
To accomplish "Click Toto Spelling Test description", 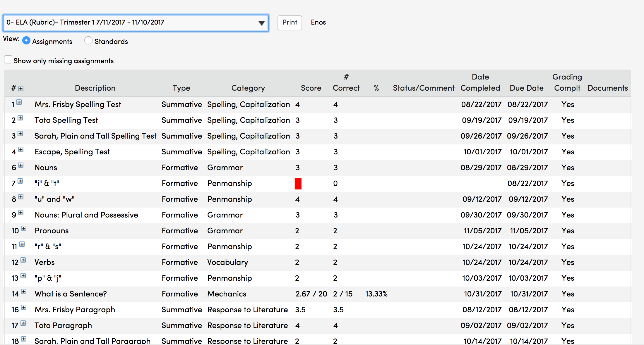I will coord(66,120).
